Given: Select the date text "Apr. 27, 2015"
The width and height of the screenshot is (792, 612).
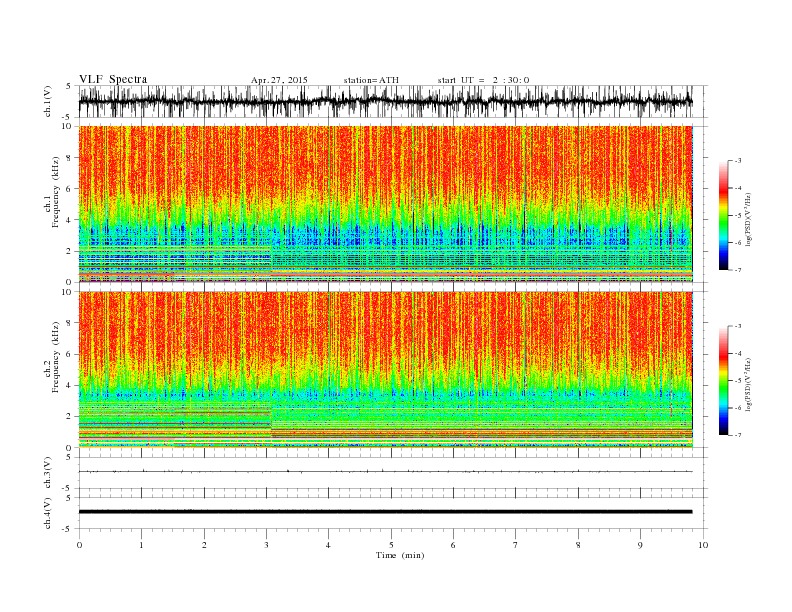Looking at the screenshot, I should [279, 80].
